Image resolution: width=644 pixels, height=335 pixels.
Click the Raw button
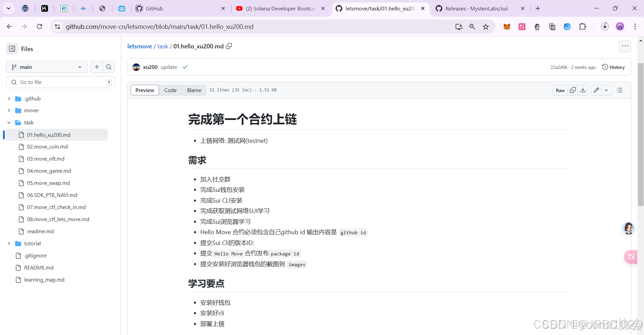pos(560,90)
